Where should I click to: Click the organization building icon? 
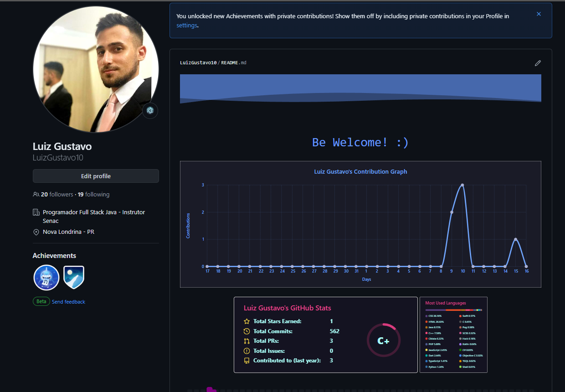(x=36, y=212)
